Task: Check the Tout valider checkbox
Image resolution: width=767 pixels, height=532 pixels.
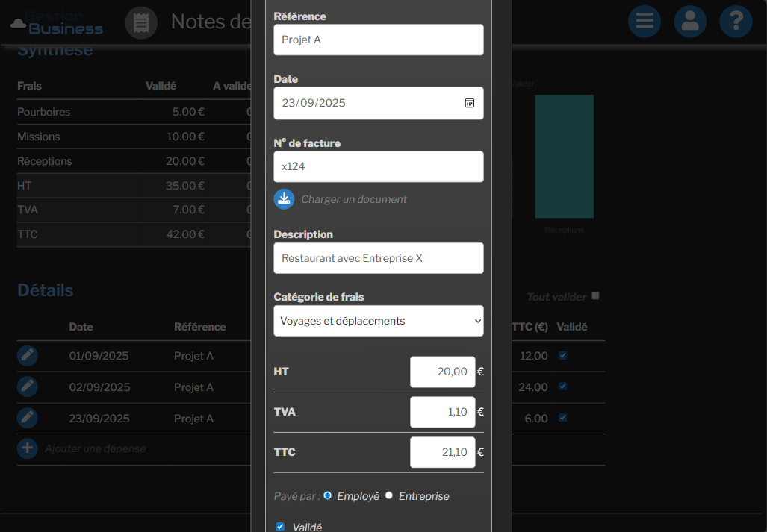Action: [x=595, y=296]
